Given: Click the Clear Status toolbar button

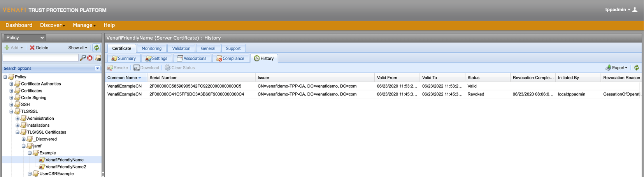Looking at the screenshot, I should click(179, 68).
